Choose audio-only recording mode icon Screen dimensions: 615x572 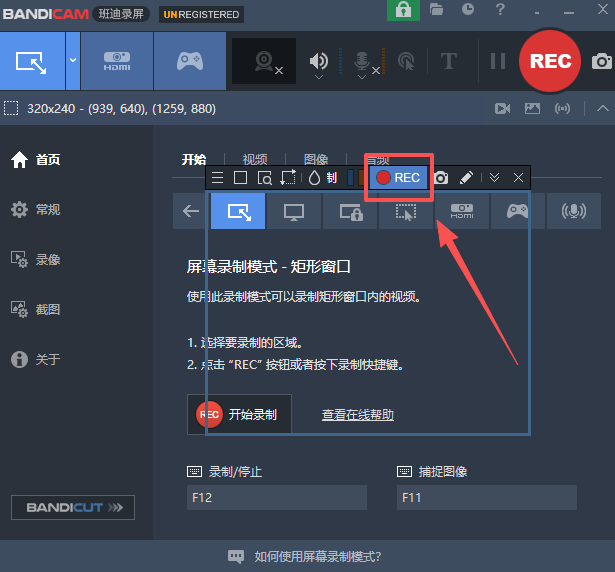point(573,211)
